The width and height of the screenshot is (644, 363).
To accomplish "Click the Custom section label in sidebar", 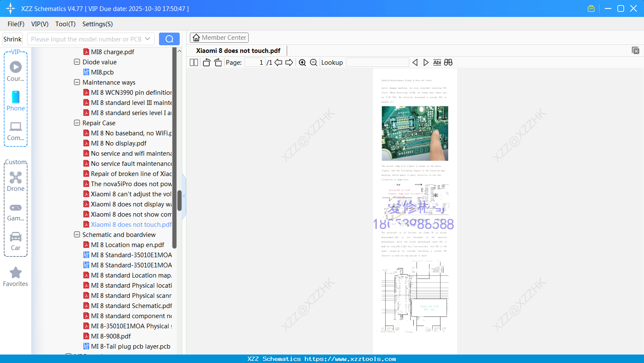I will click(16, 162).
